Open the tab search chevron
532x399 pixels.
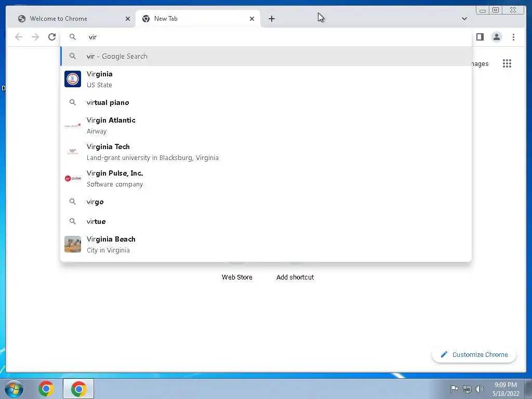(464, 19)
